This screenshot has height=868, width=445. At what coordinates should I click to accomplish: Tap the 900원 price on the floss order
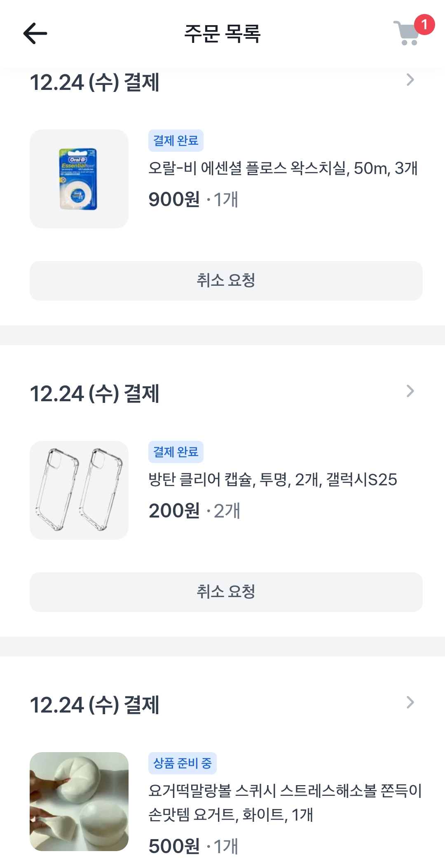(x=174, y=200)
